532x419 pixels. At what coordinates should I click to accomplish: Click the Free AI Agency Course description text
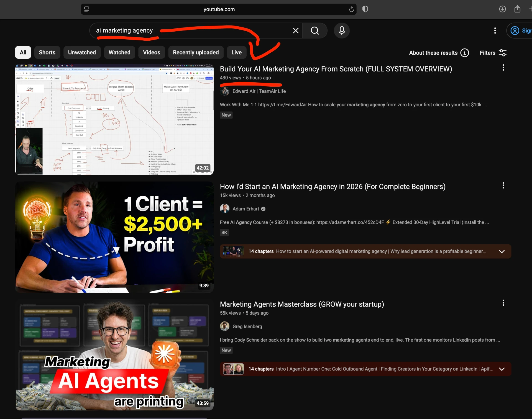[354, 222]
